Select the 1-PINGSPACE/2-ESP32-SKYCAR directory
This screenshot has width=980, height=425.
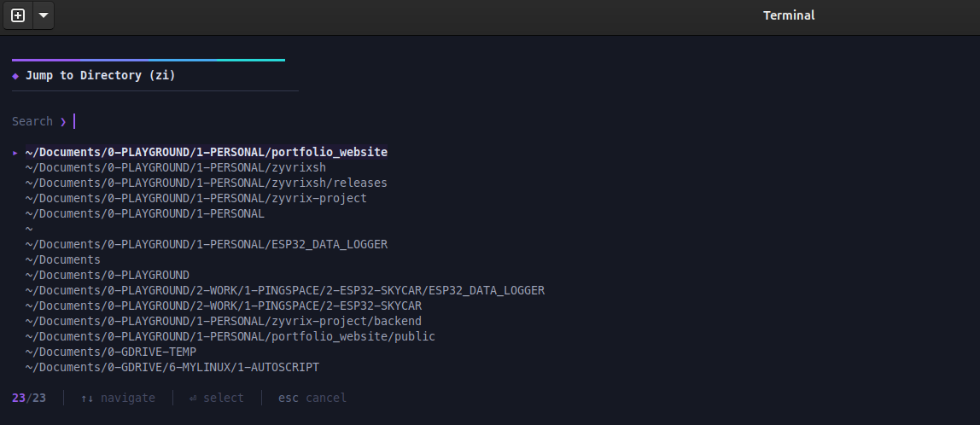click(x=223, y=306)
